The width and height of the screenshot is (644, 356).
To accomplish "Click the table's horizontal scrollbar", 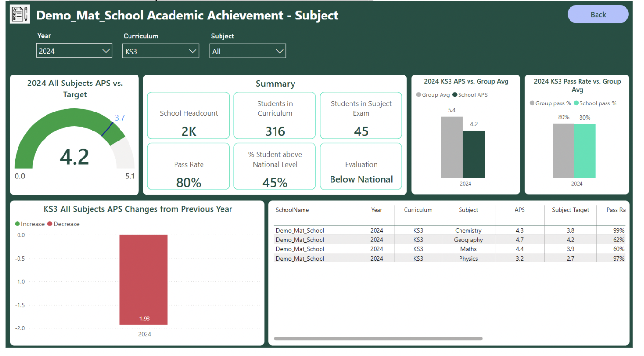I will click(x=378, y=338).
